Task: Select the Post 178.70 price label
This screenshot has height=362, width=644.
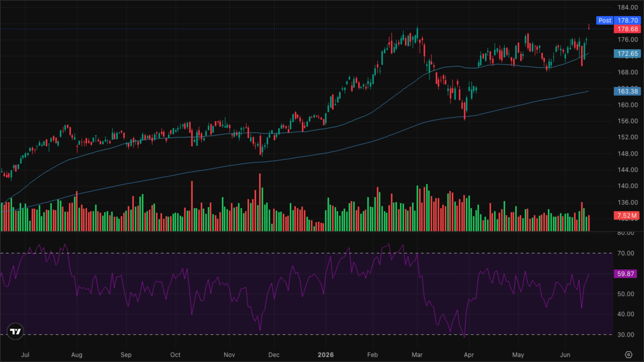Action: click(618, 20)
